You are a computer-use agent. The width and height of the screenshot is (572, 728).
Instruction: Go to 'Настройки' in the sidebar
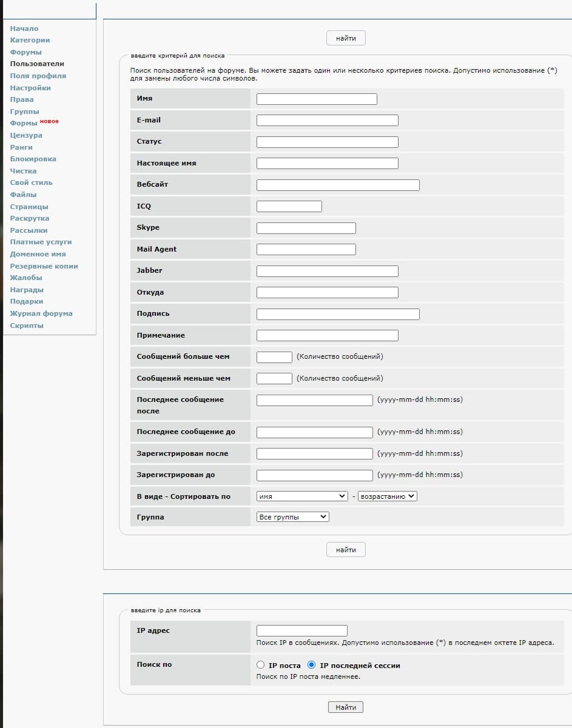[x=30, y=88]
